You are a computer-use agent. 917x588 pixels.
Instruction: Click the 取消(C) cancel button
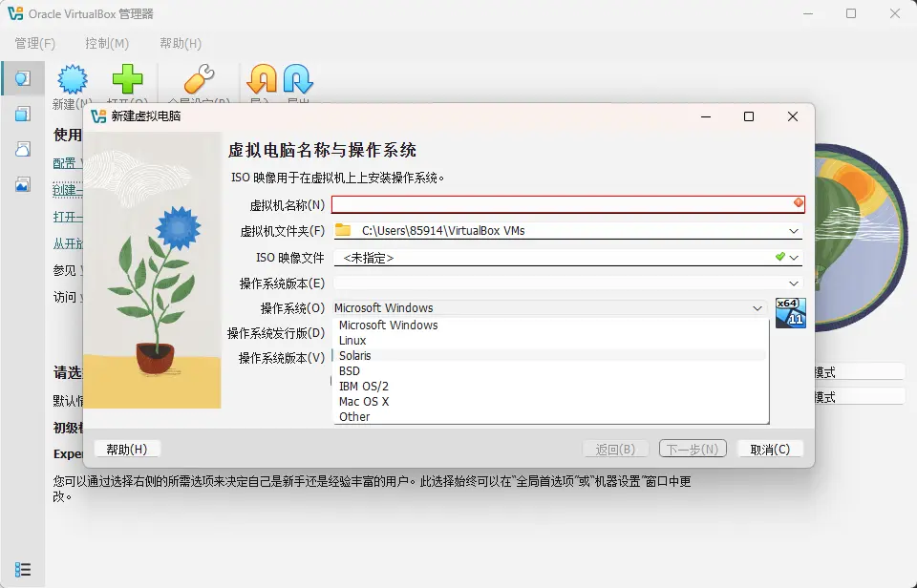click(770, 449)
